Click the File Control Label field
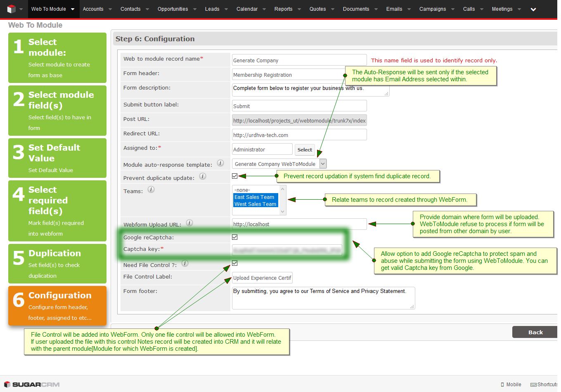 click(262, 278)
